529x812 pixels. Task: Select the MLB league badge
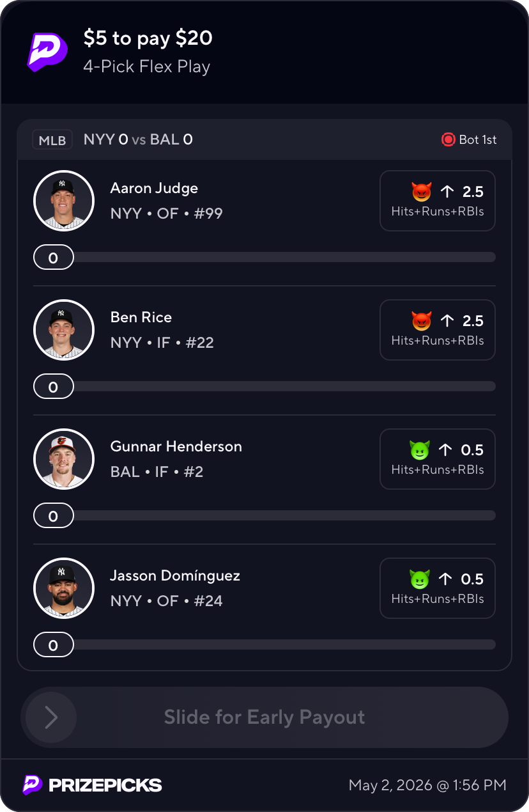[x=52, y=140]
